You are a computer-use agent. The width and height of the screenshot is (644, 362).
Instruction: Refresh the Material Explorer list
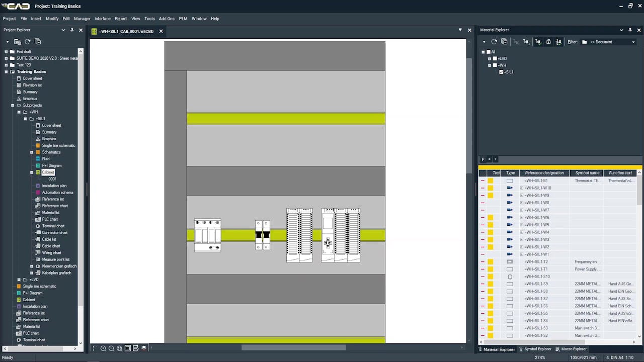[x=494, y=42]
